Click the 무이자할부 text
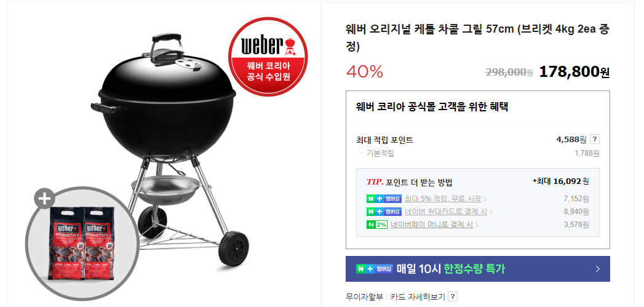This screenshot has width=644, height=307. [364, 297]
